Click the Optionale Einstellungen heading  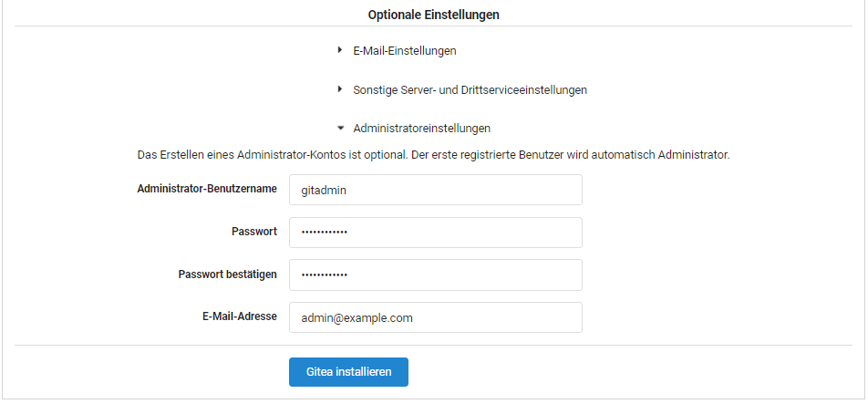coord(433,15)
